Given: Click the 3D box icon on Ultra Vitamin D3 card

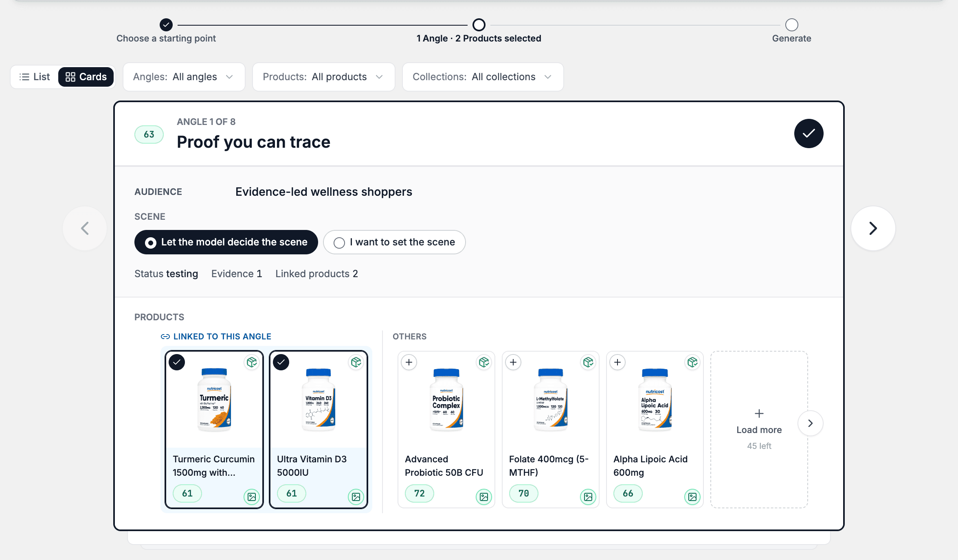Looking at the screenshot, I should (x=356, y=362).
